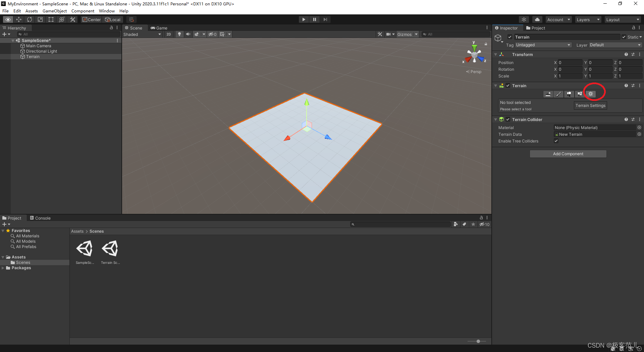Open Terrain Settings gear tool
This screenshot has width=644, height=352.
[591, 94]
